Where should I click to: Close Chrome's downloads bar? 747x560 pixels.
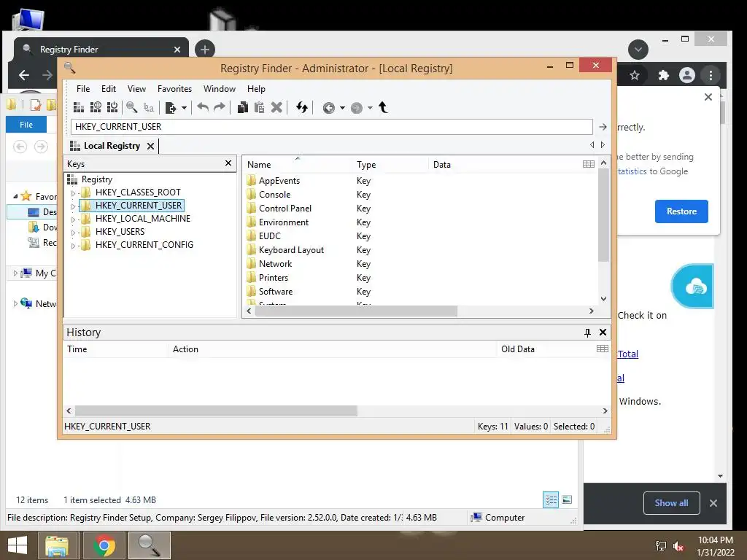pyautogui.click(x=713, y=503)
